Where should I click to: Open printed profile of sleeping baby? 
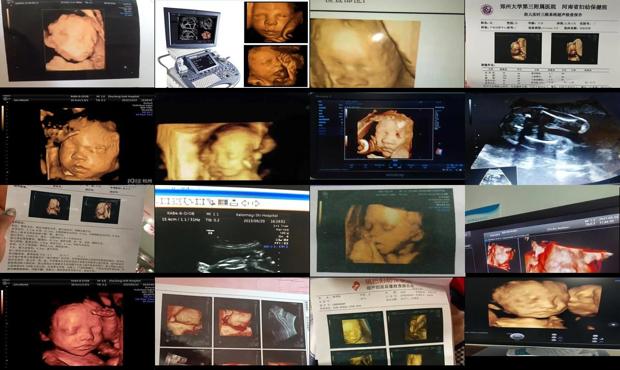(387, 230)
